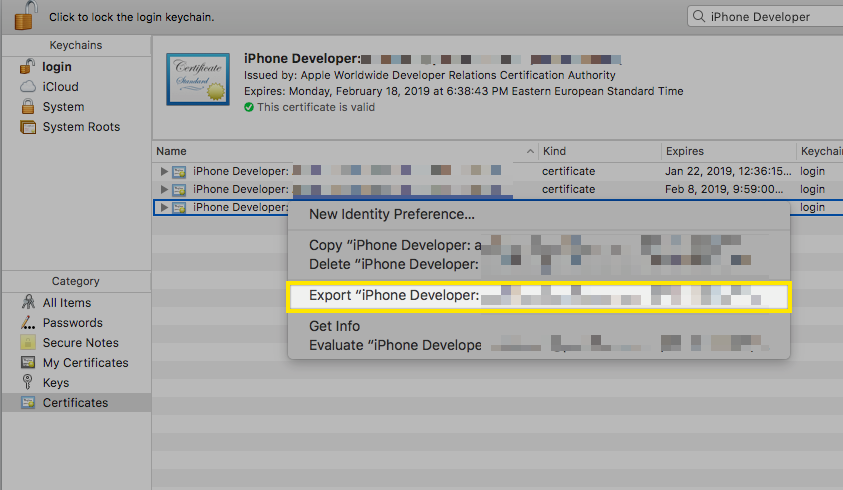Click the Expires Monday, February 18 text
The image size is (843, 490).
[463, 91]
